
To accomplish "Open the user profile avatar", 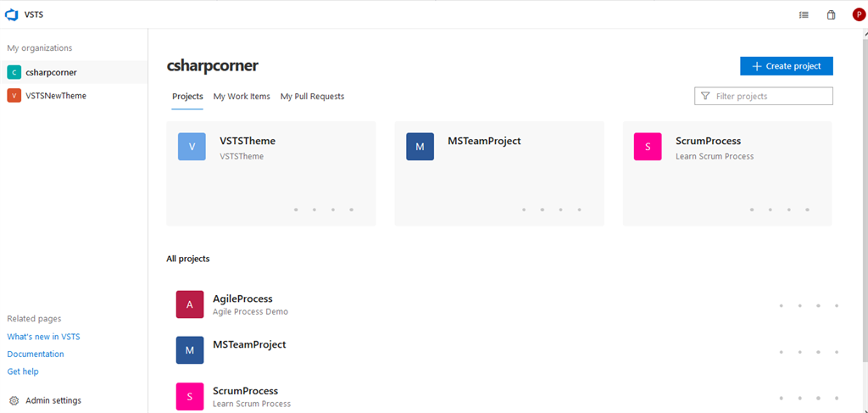I will click(858, 14).
